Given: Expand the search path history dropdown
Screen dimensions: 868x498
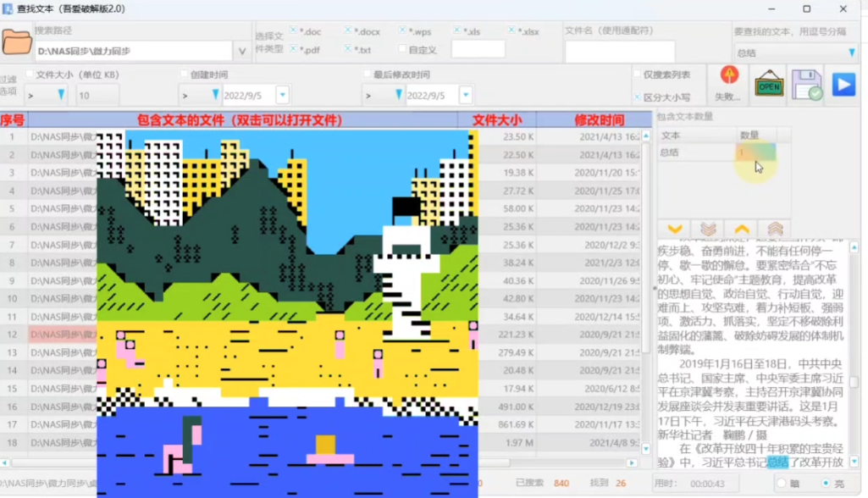Looking at the screenshot, I should click(242, 51).
